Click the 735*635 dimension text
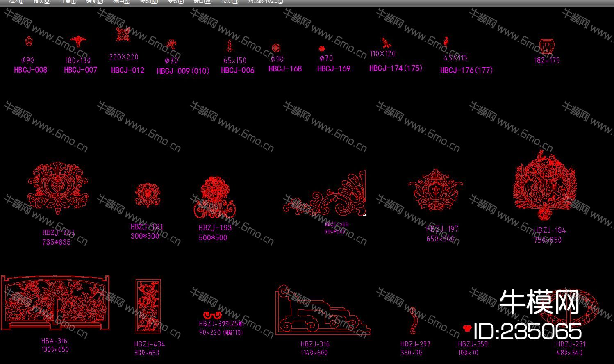 (57, 242)
